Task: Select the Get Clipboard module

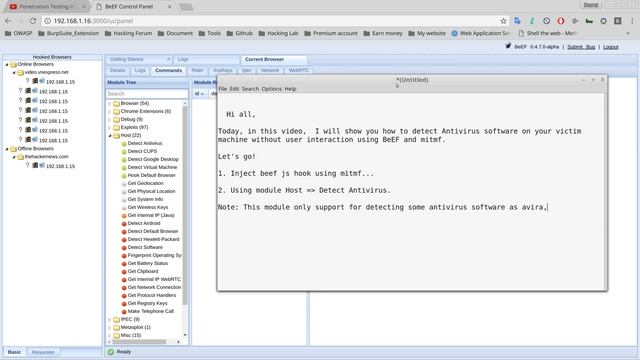Action: (143, 271)
